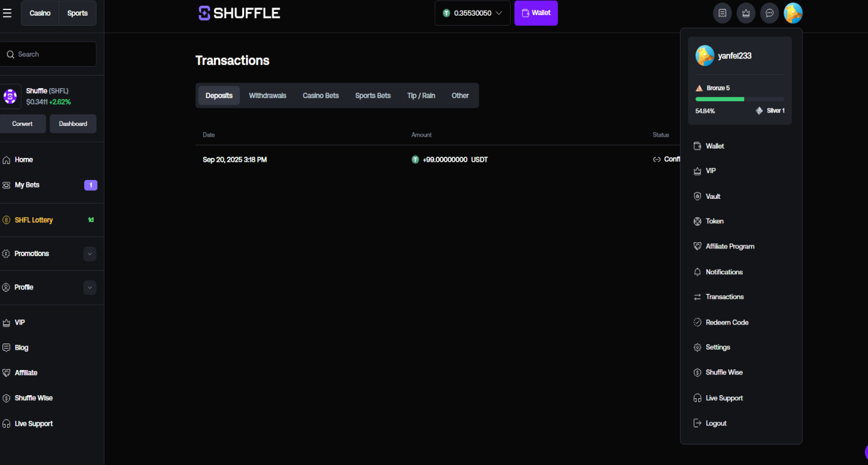Screen dimensions: 868x465
Task: Click the sidebar Search field
Action: (x=48, y=54)
